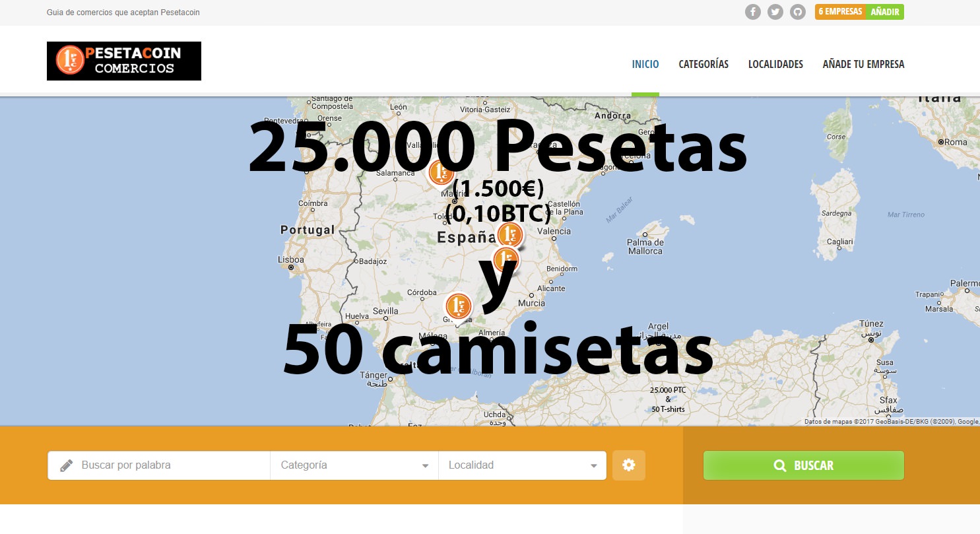
Task: Click the tagline 'Guia de comercios que aceptan Pesetacoin'
Action: tap(123, 13)
